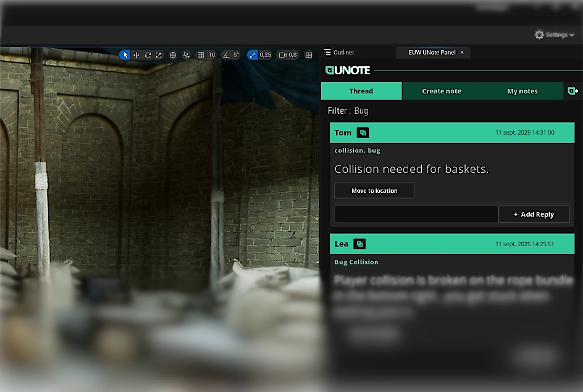The image size is (583, 392).
Task: Toggle grid snapping on or off
Action: point(201,55)
